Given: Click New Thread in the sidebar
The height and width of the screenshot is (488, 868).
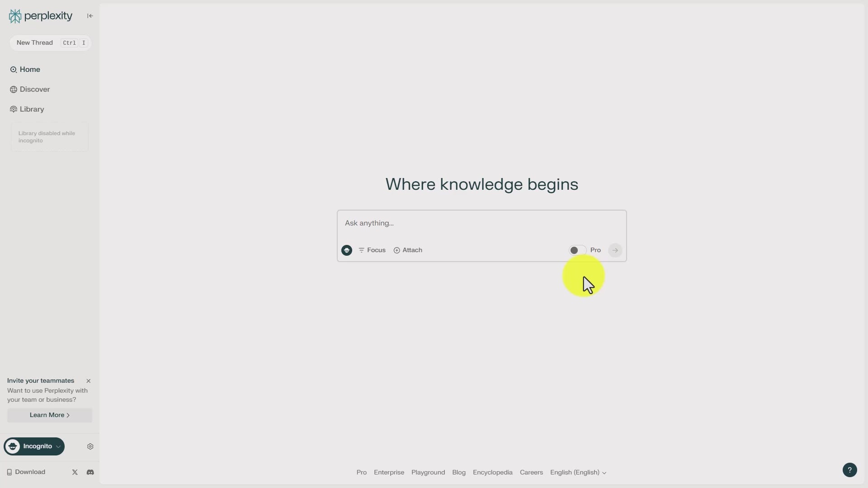Looking at the screenshot, I should pyautogui.click(x=34, y=42).
